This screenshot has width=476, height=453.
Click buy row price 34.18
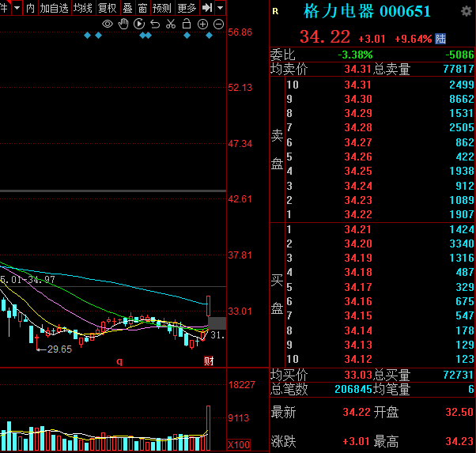pyautogui.click(x=358, y=272)
